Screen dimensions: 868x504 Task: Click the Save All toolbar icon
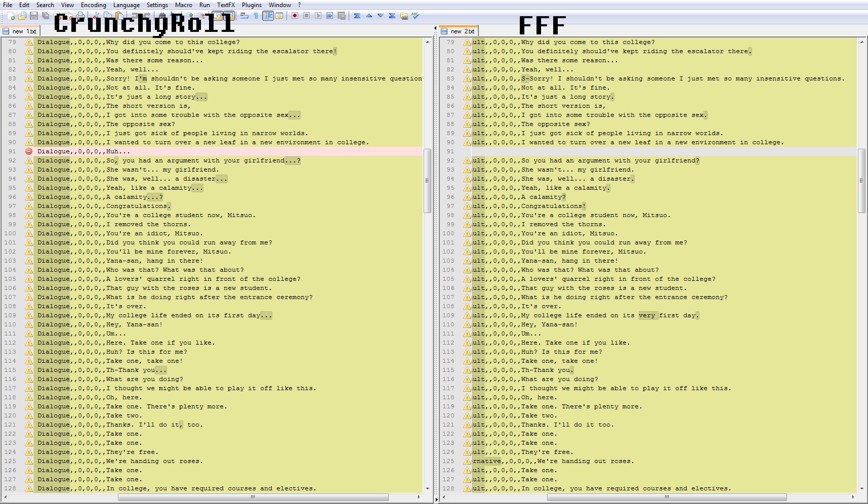tap(45, 16)
